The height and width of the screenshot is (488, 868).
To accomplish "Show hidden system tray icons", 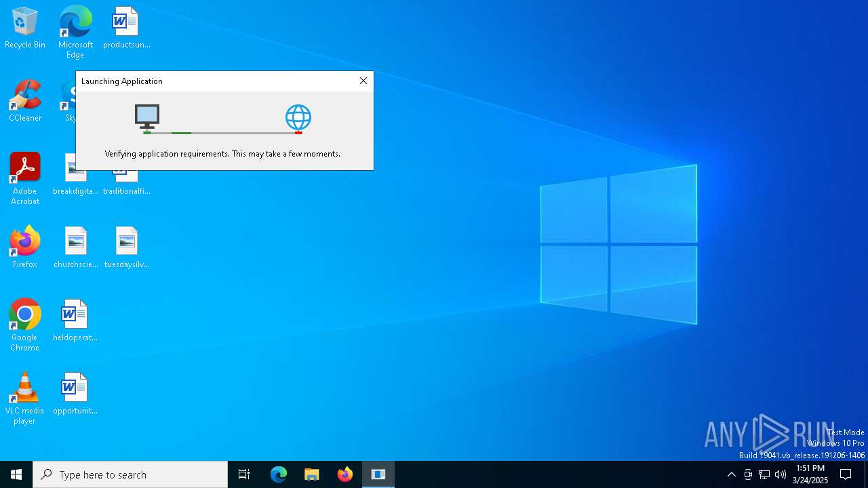I will [x=731, y=474].
